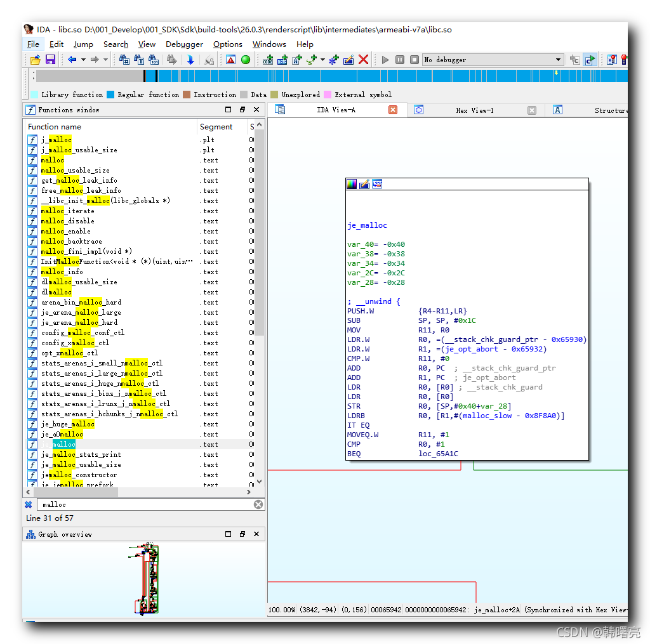Click the graph node group nodes icon
The image size is (650, 644).
coord(377,184)
